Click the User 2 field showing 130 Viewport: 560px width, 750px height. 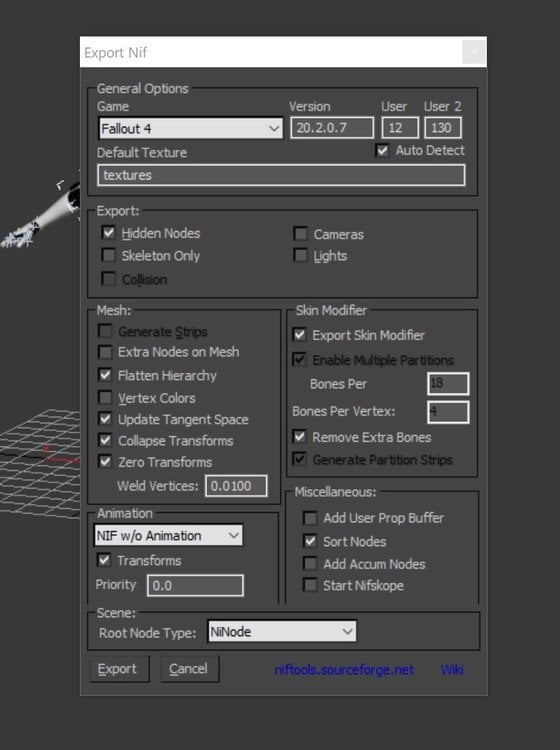(442, 128)
